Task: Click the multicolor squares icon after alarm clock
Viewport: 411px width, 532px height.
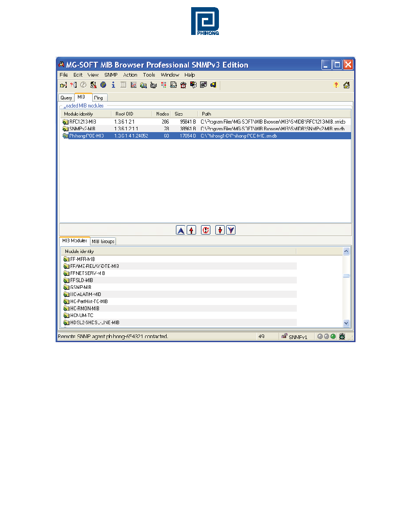Action: pos(193,85)
